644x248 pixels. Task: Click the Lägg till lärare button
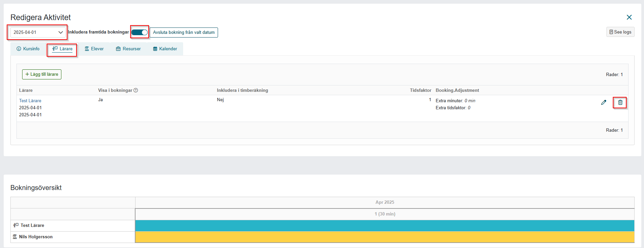[x=42, y=74]
